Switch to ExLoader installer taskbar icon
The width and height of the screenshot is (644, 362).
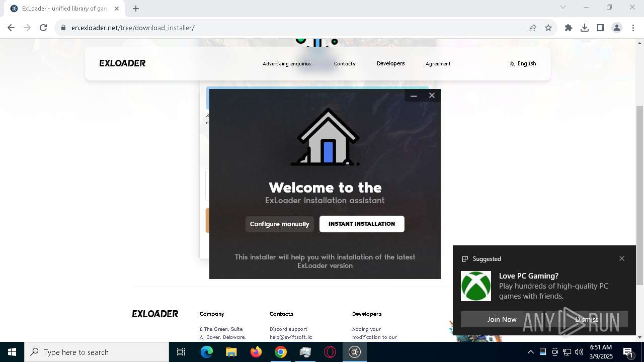(355, 352)
